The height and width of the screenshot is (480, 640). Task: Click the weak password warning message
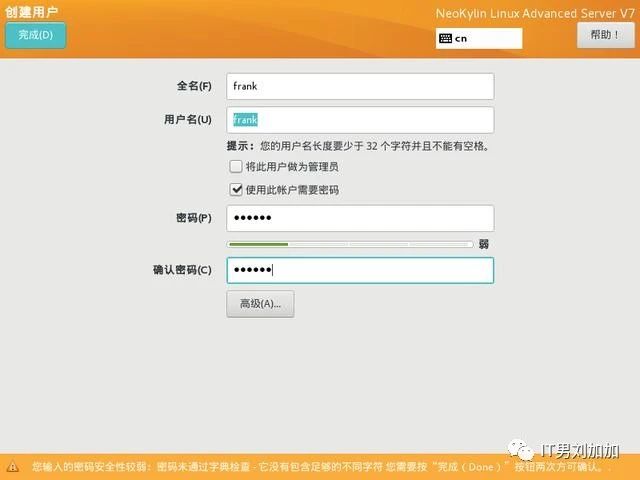(322, 467)
